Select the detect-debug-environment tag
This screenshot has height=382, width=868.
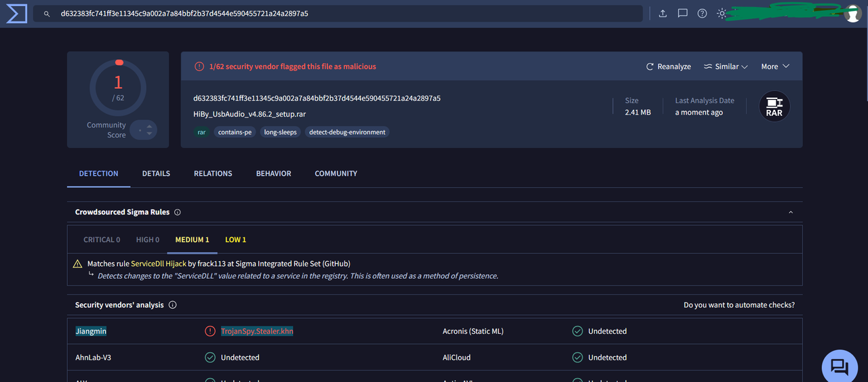point(347,132)
